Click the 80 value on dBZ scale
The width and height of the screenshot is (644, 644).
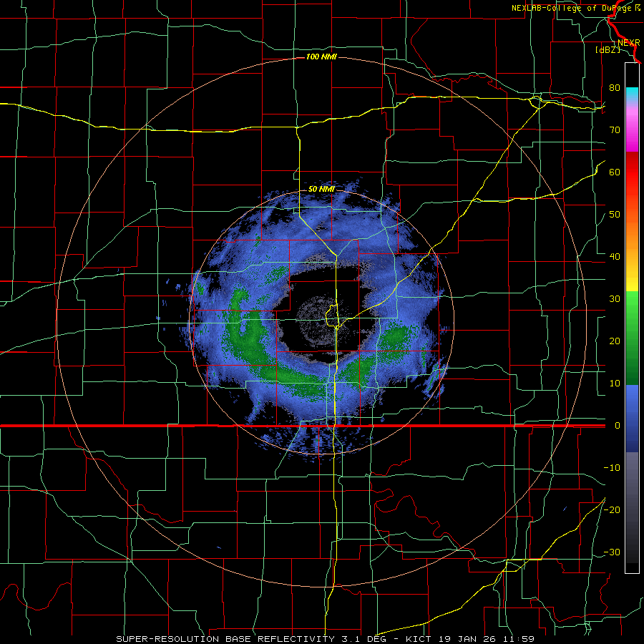tap(615, 88)
